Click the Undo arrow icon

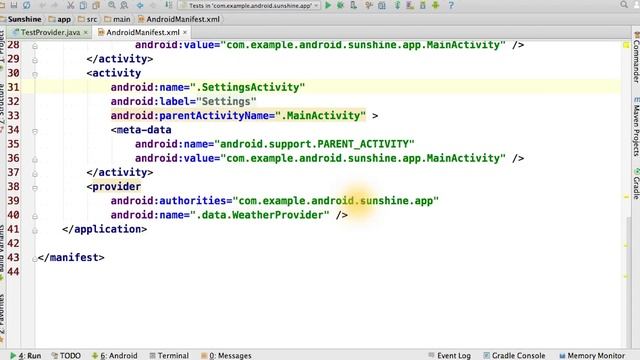[42, 5]
